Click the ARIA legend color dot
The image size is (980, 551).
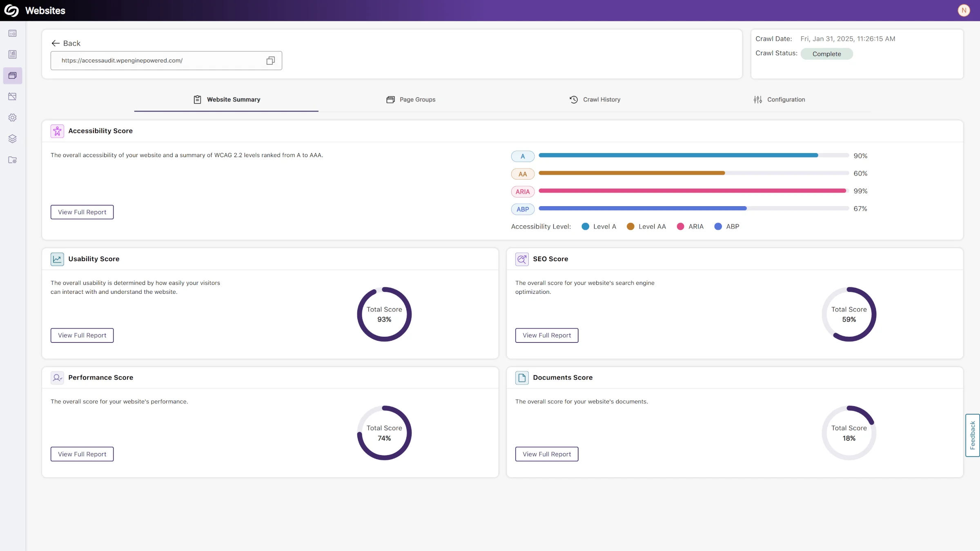click(680, 227)
